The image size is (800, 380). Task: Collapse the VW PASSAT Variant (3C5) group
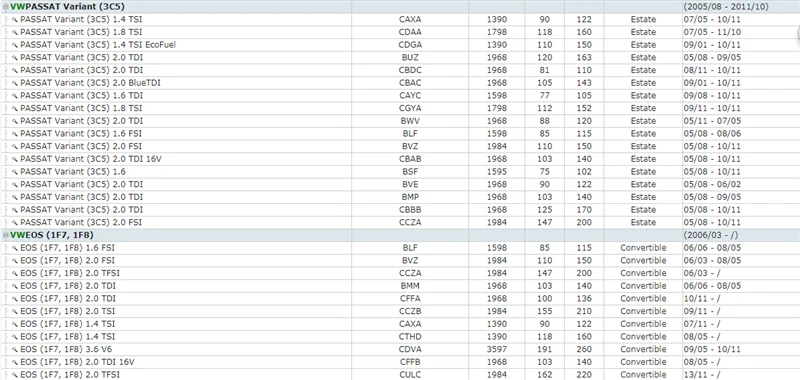pos(6,7)
